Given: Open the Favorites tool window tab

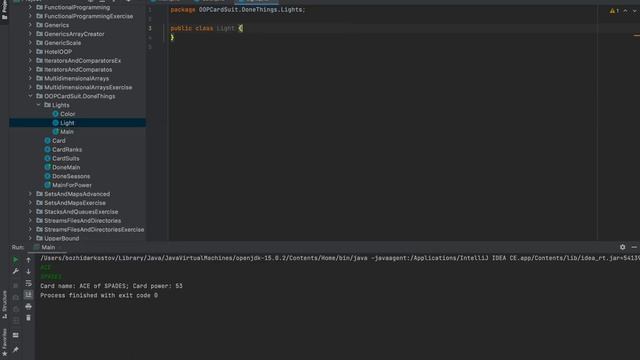Looking at the screenshot, I should point(4,342).
